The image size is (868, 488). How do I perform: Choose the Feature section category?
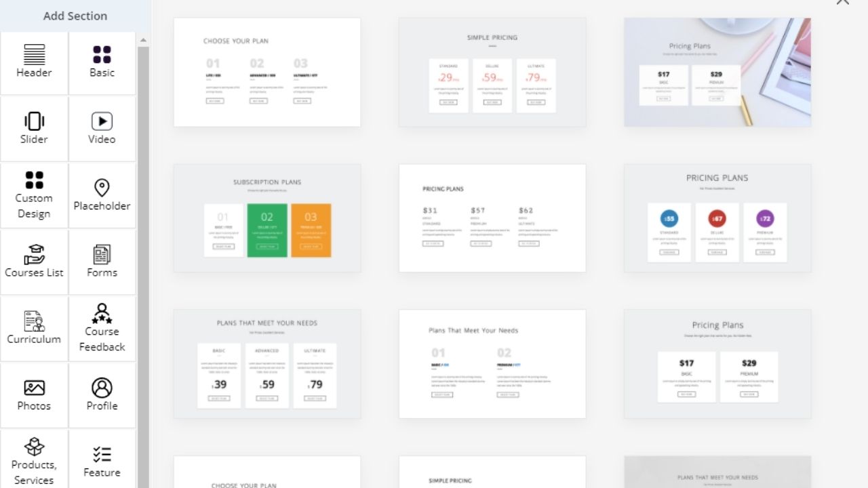(x=102, y=459)
